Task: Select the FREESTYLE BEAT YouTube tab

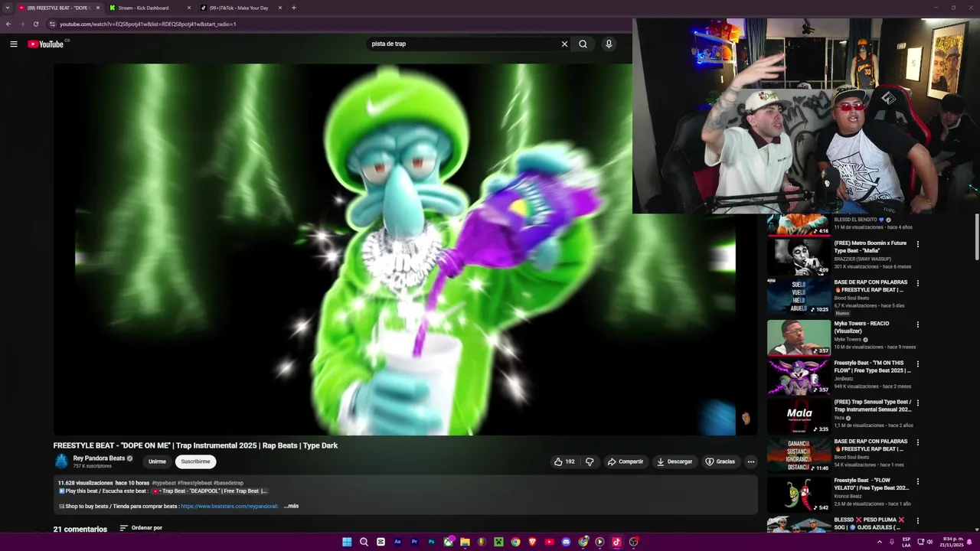Action: tap(58, 8)
